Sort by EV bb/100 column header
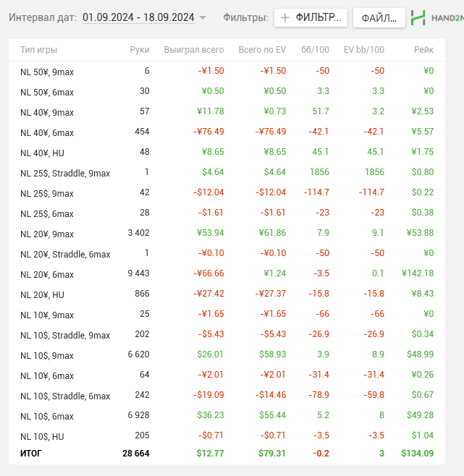This screenshot has height=476, width=464. (x=363, y=49)
